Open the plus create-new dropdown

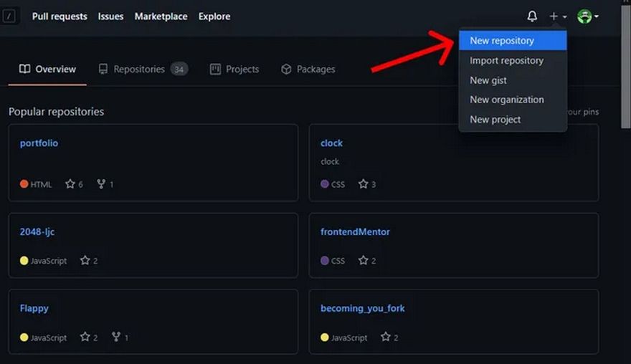coord(557,16)
